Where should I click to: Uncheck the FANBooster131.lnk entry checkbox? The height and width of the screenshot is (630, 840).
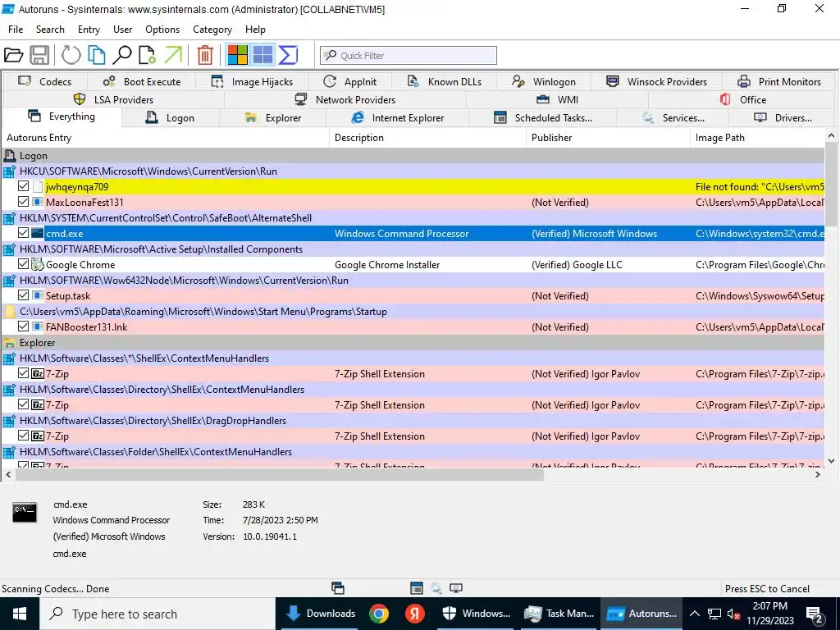coord(23,326)
